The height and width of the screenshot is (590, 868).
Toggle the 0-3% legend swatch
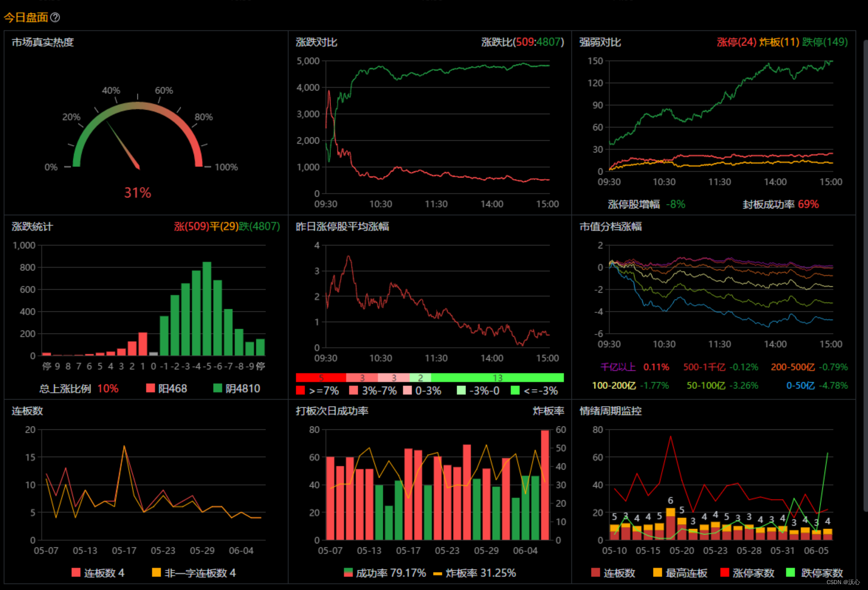[407, 390]
